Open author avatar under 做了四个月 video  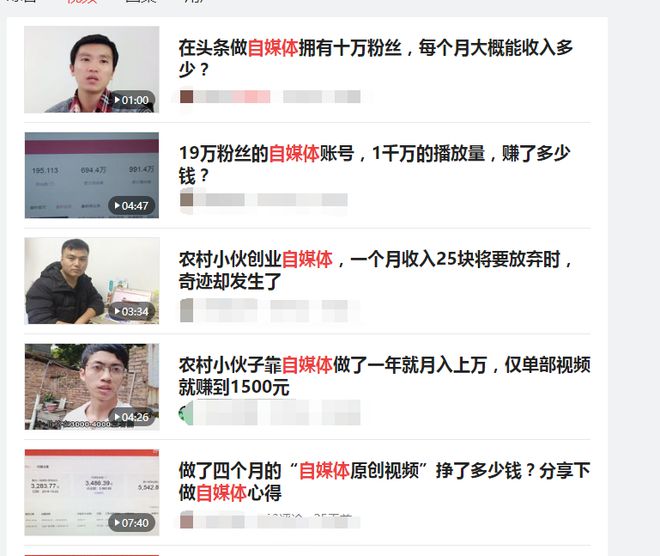[x=186, y=521]
